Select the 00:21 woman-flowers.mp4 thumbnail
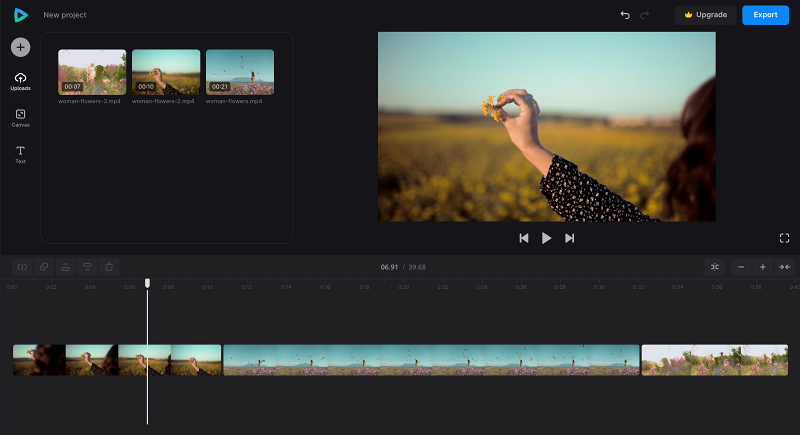The width and height of the screenshot is (800, 435). [x=240, y=72]
